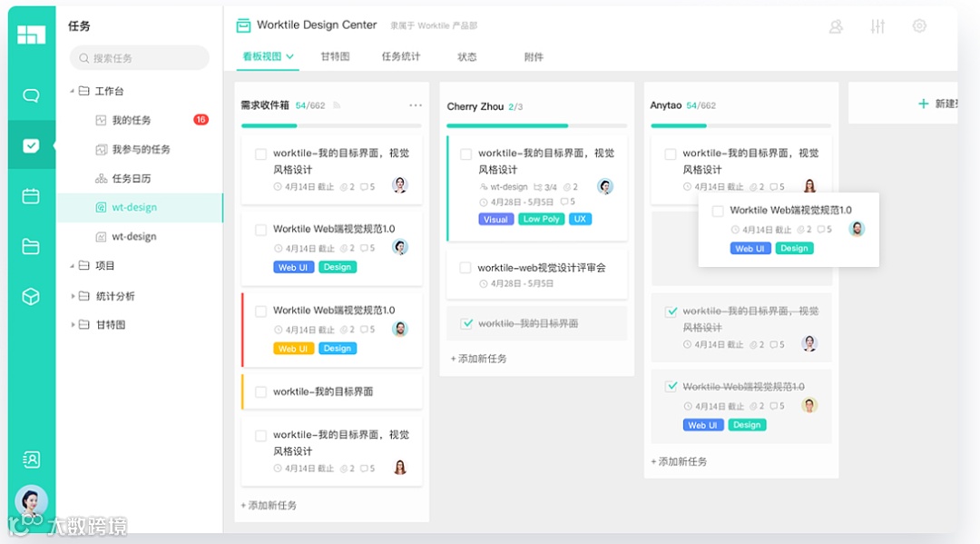980x544 pixels.
Task: Open the calendar sidebar icon
Action: tap(31, 196)
